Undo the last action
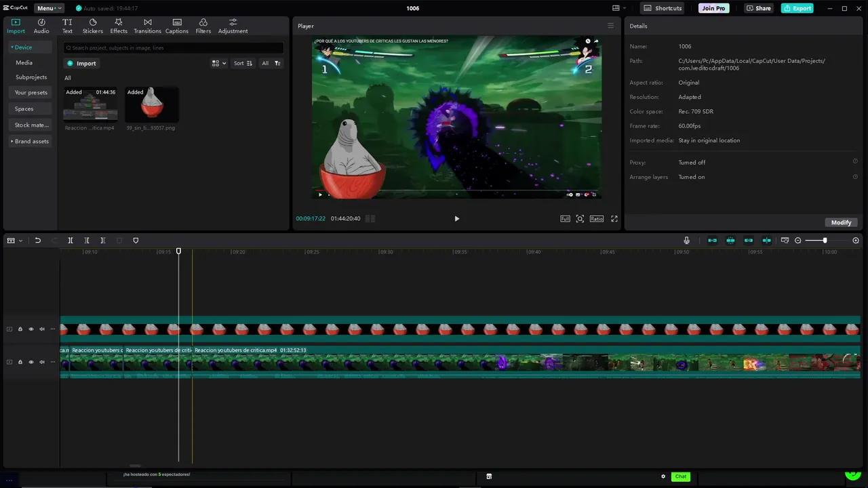This screenshot has height=488, width=868. pos(38,241)
